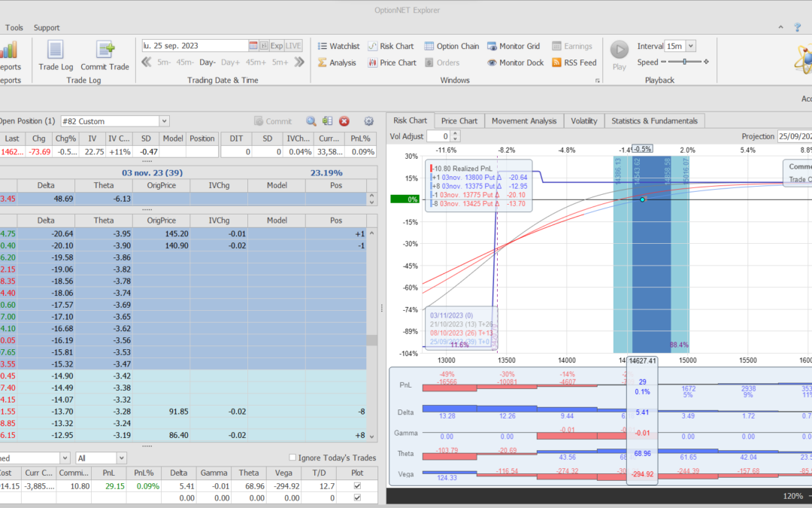Open the Watchlist window
The width and height of the screenshot is (812, 508).
[338, 46]
